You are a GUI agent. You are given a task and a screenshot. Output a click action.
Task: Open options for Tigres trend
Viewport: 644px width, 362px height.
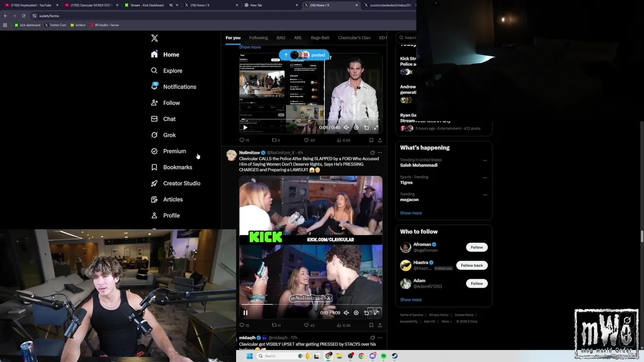tap(485, 177)
